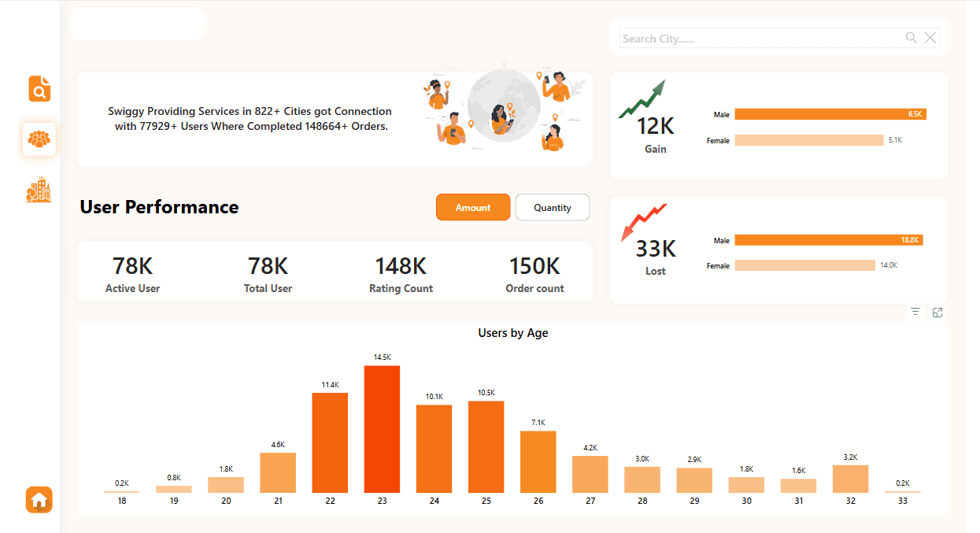The image size is (980, 533).
Task: Click the red Lost trend arrow
Action: click(x=643, y=221)
